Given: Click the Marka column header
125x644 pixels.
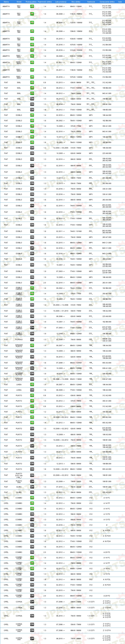Looking at the screenshot, I should (x=6, y=2).
